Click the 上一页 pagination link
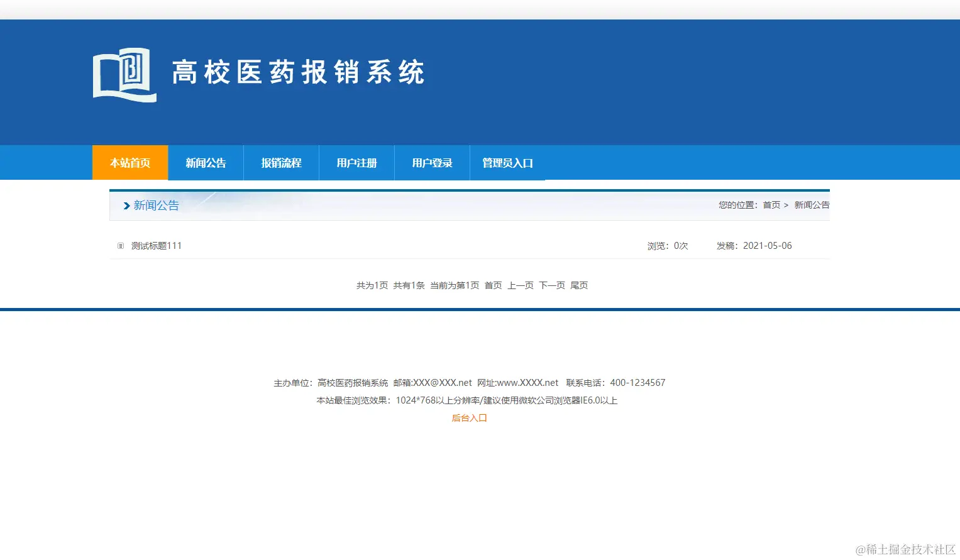This screenshot has width=960, height=560. (521, 285)
